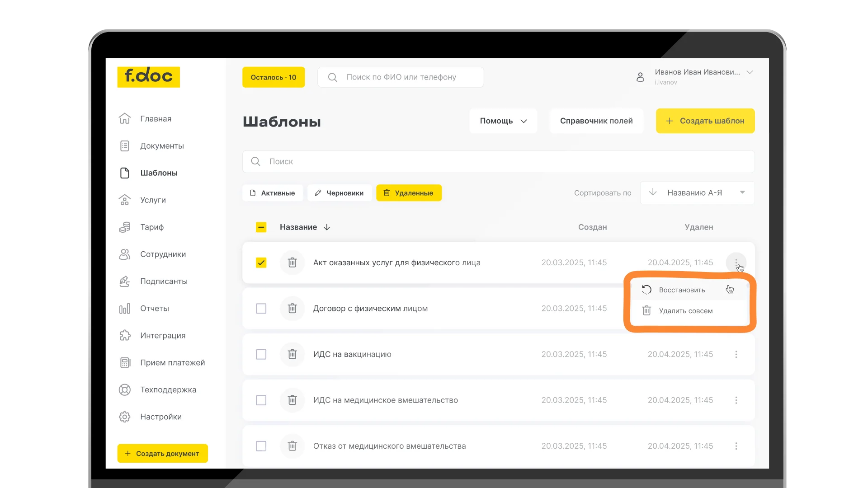Uncheck Акт оказанных услуг для физического лица

tap(261, 263)
